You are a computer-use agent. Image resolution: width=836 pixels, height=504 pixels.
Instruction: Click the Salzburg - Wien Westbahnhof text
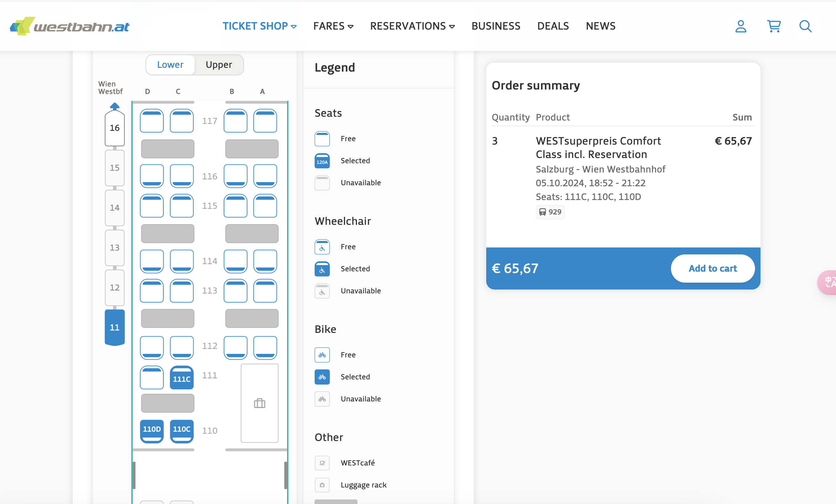click(601, 169)
